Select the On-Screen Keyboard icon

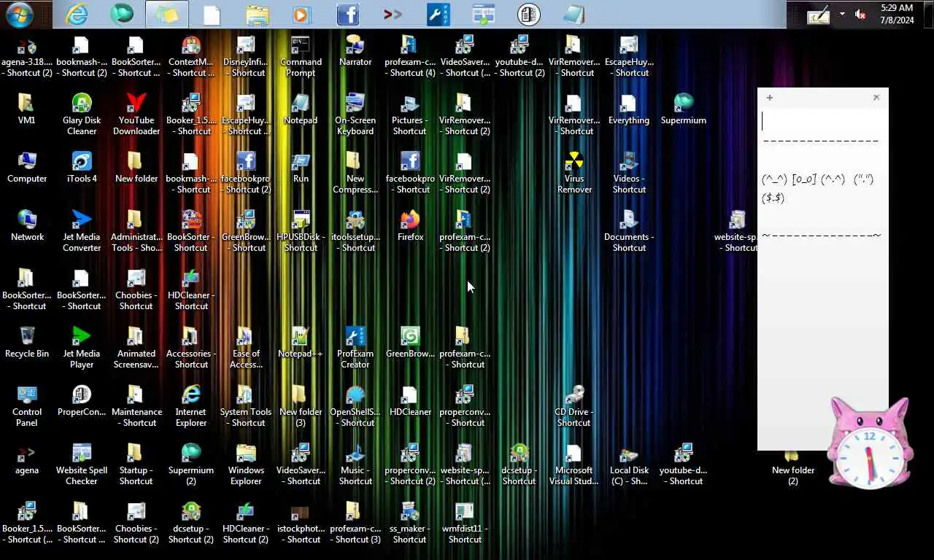pos(355,114)
